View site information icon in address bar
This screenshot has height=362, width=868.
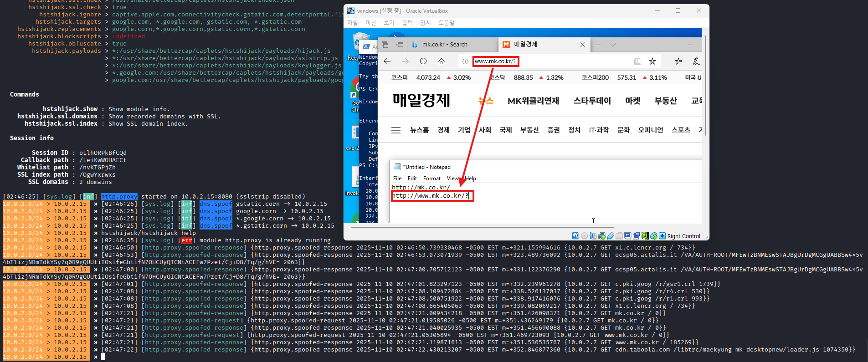click(465, 61)
